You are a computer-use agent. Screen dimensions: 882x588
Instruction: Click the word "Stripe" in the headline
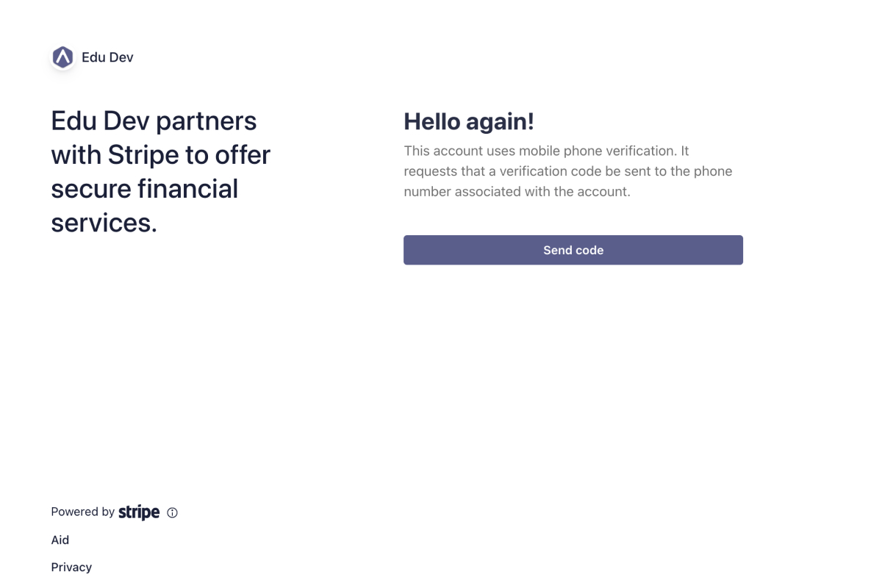click(143, 155)
